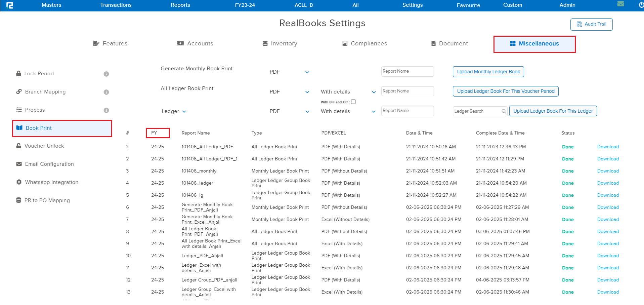Open Whatsapp Integration in the sidebar
Viewport: 644px width, 305px height.
pyautogui.click(x=52, y=182)
